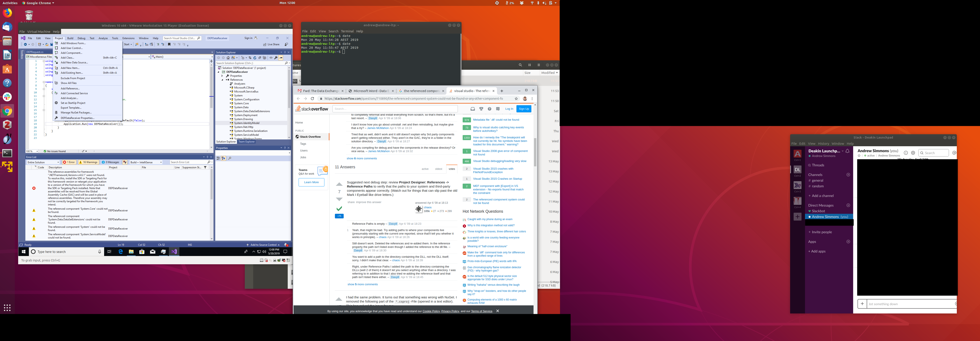This screenshot has height=341, width=980.
Task: Click the Stack Overflow page vertical scrollbar
Action: (535, 152)
